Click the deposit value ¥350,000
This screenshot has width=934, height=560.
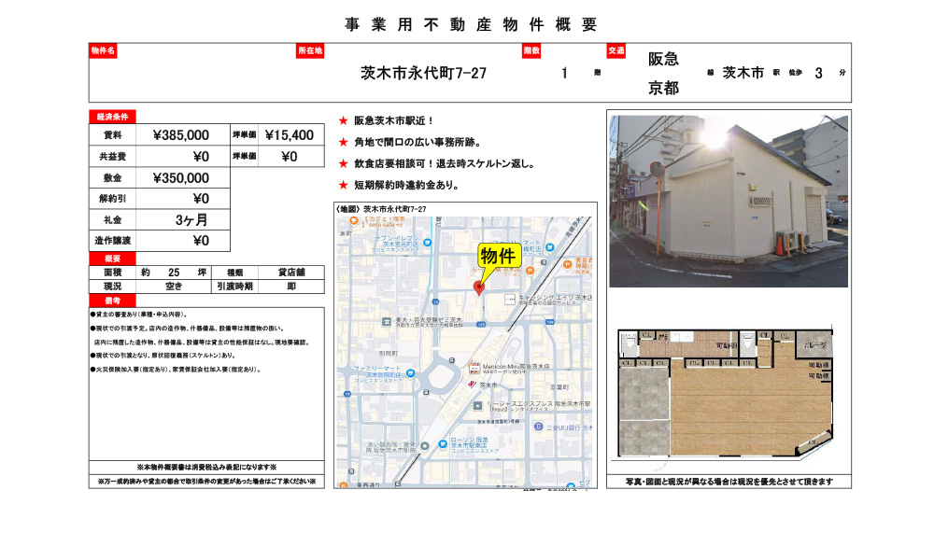tap(180, 178)
